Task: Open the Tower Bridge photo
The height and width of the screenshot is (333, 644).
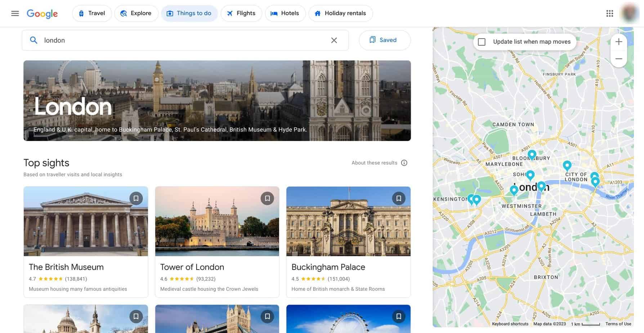Action: click(x=217, y=319)
